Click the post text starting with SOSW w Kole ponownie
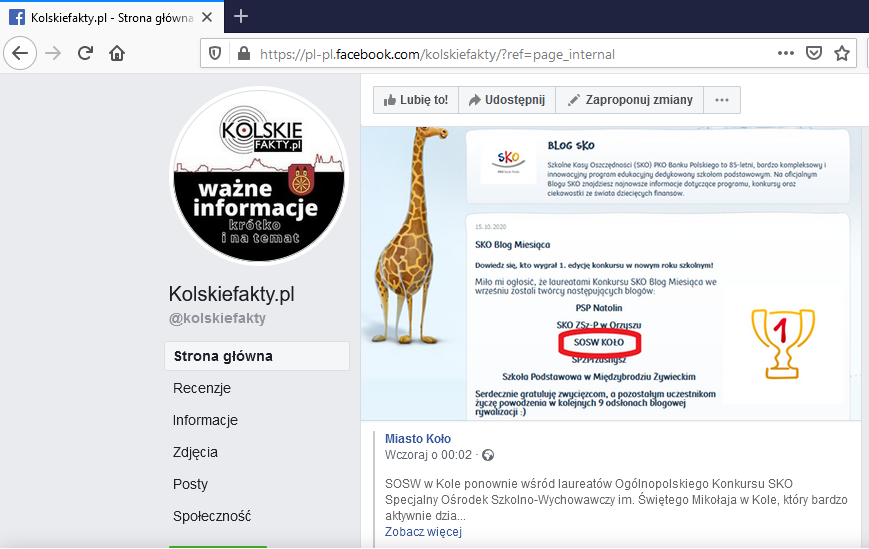 pos(616,499)
